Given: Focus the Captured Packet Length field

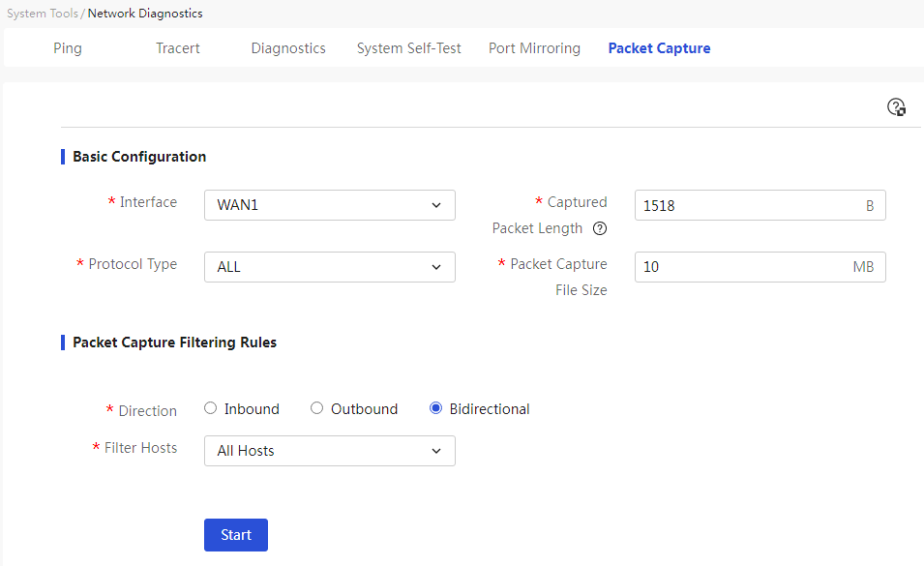Looking at the screenshot, I should (760, 205).
